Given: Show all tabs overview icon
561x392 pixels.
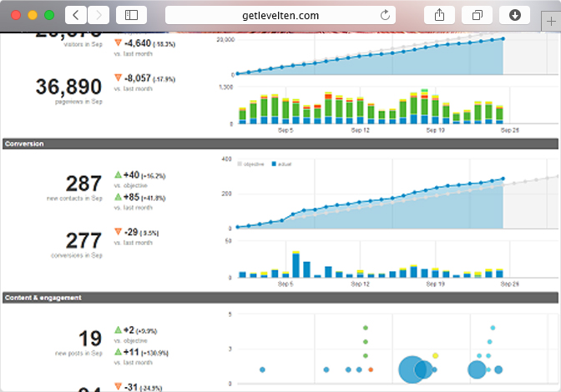Looking at the screenshot, I should 477,15.
